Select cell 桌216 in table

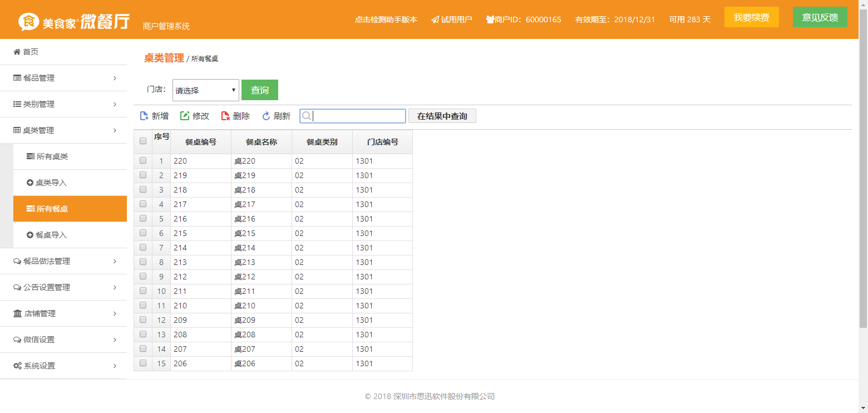coord(262,219)
